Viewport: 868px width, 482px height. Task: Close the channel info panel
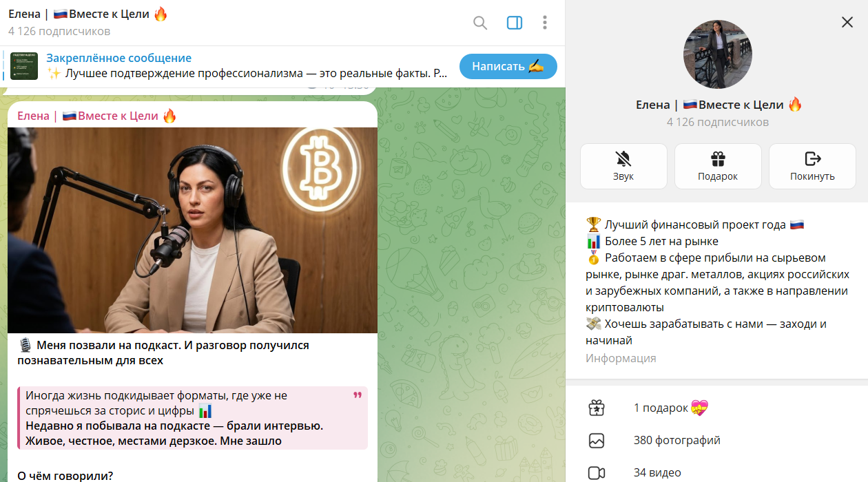pos(847,22)
